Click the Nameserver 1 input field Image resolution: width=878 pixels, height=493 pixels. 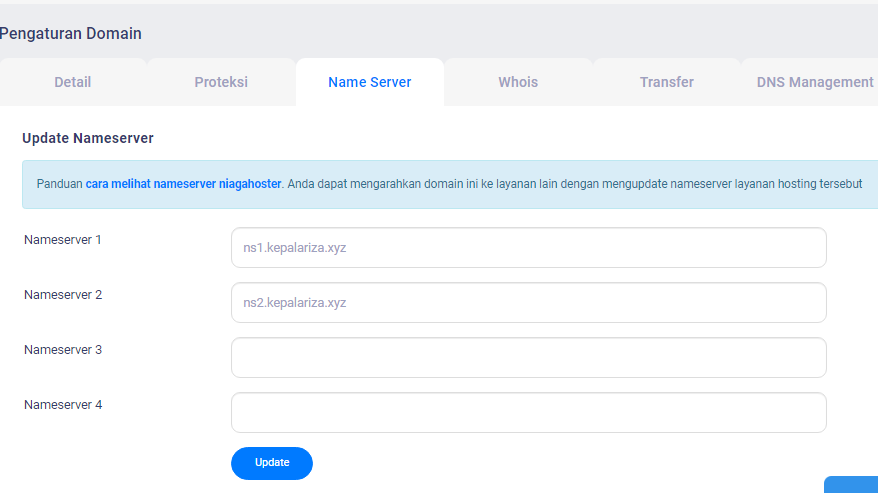pyautogui.click(x=528, y=248)
